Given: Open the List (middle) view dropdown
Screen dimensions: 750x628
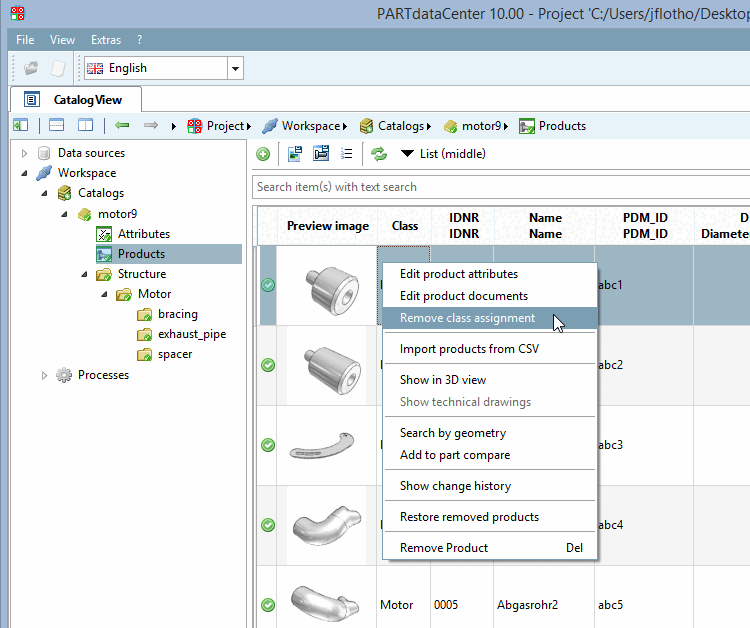Looking at the screenshot, I should [442, 154].
